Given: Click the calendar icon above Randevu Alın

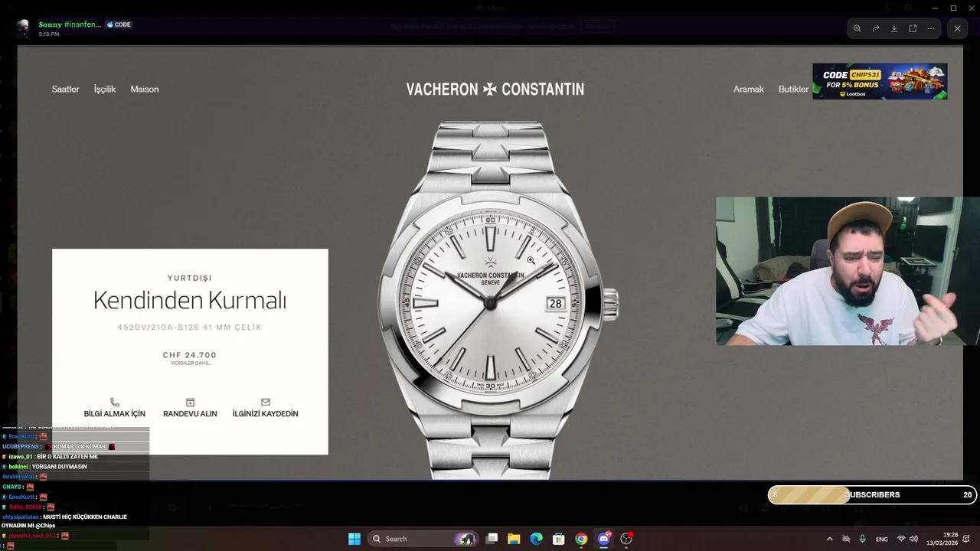Looking at the screenshot, I should click(190, 402).
